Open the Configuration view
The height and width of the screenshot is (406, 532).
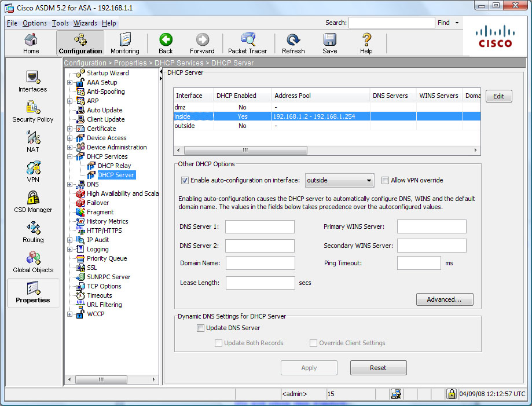80,43
